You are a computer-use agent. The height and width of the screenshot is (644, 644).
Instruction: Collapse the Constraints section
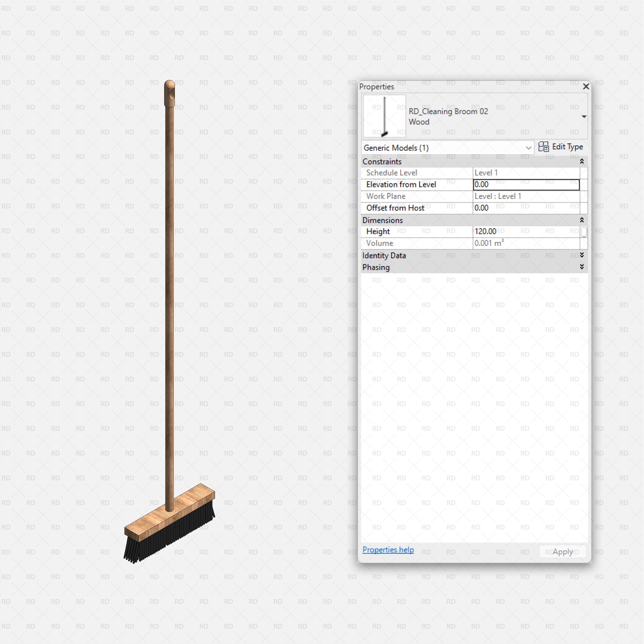click(x=582, y=161)
